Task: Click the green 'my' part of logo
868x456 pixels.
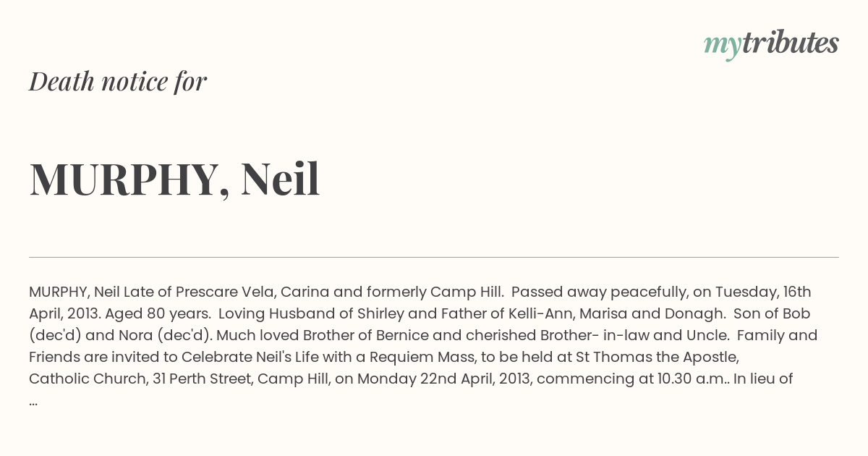Action: [723, 47]
